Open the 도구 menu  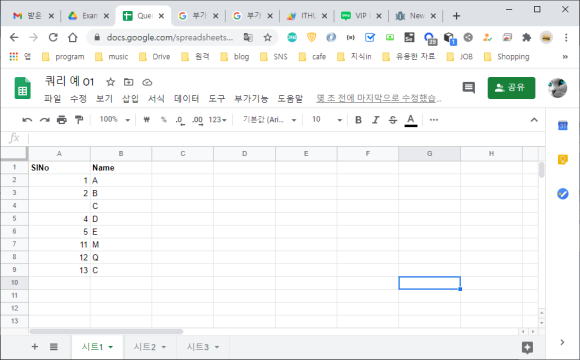(216, 99)
